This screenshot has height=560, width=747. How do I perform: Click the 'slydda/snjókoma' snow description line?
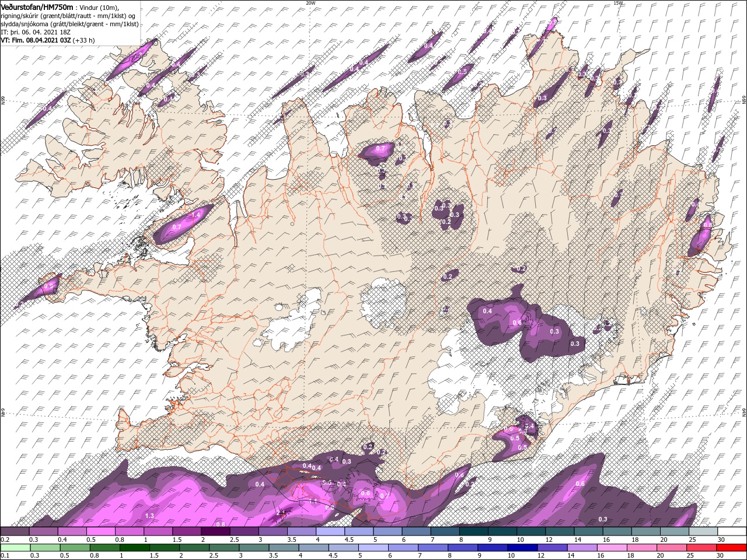tap(70, 24)
